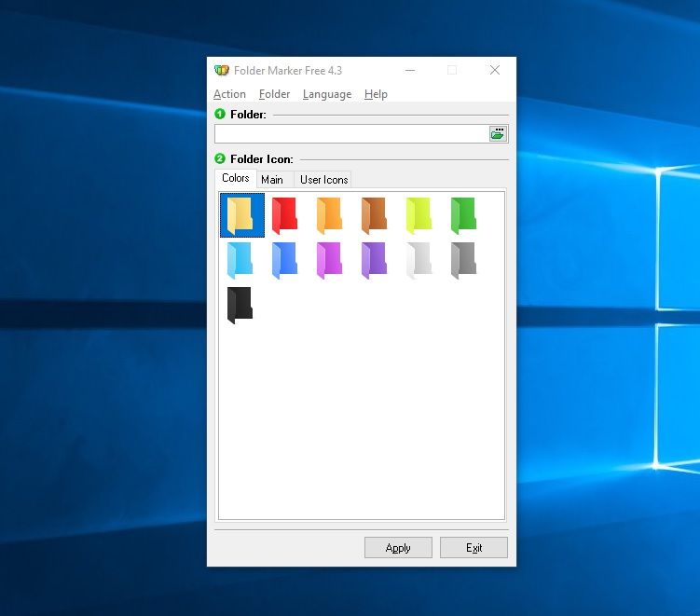Select the light blue folder icon
Image resolution: width=700 pixels, height=616 pixels.
click(x=240, y=260)
